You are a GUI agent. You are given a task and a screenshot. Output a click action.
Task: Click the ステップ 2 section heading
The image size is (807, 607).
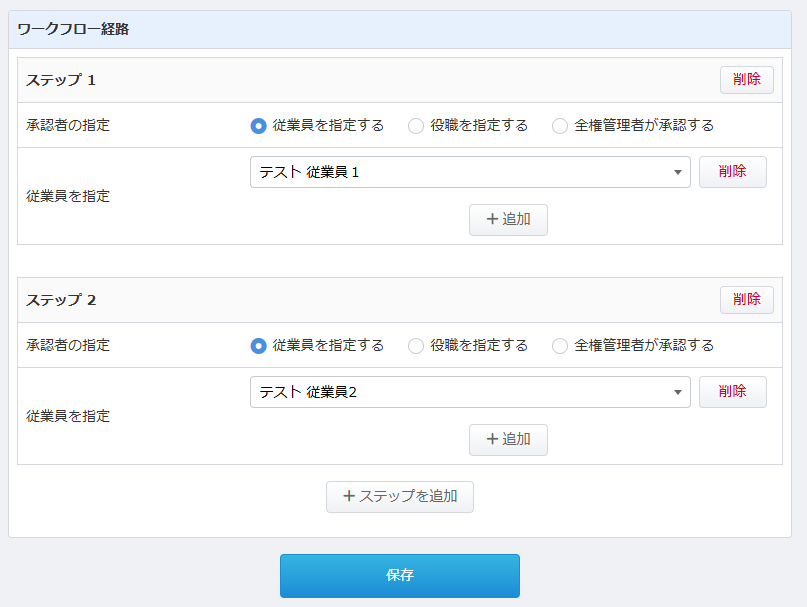(x=61, y=300)
